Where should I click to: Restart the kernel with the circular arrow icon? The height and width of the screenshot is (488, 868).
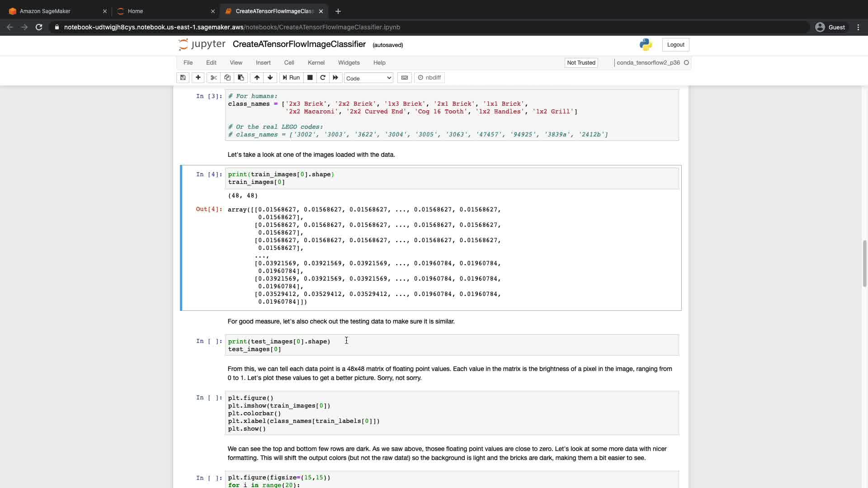[x=323, y=78]
